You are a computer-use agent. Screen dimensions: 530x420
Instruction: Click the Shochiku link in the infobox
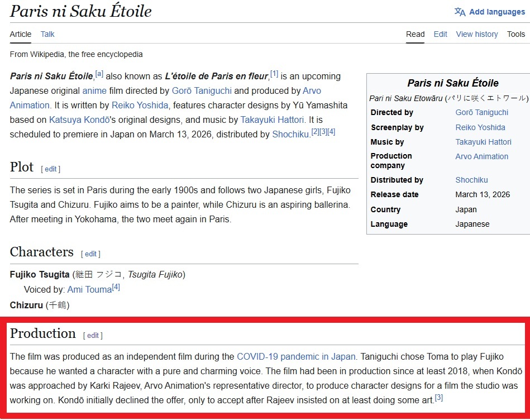click(x=471, y=180)
